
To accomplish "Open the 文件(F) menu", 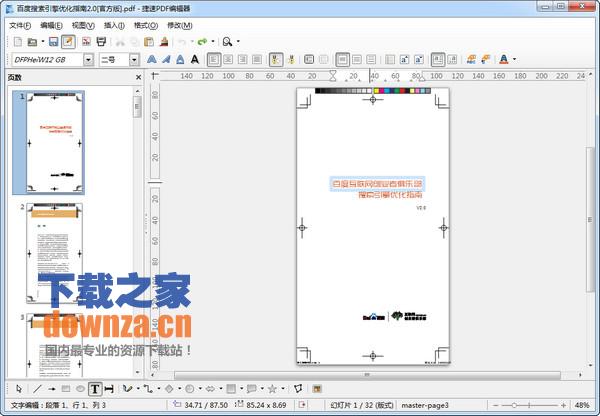I will [x=20, y=26].
